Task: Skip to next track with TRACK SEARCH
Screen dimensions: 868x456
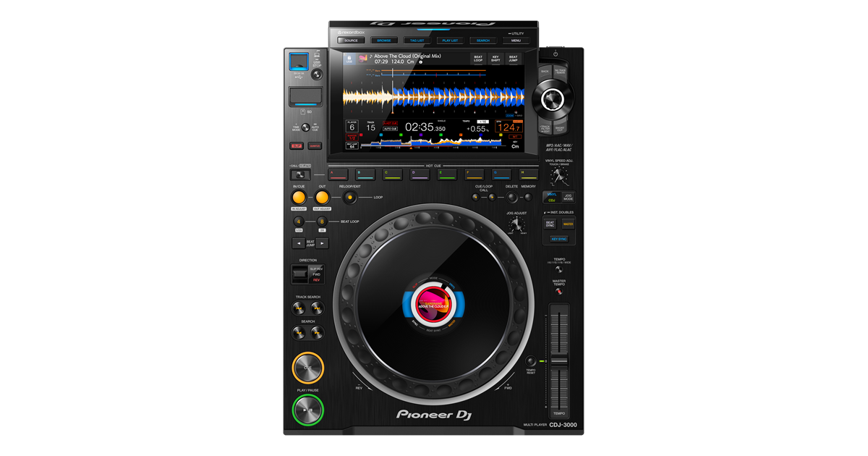Action: tap(317, 308)
